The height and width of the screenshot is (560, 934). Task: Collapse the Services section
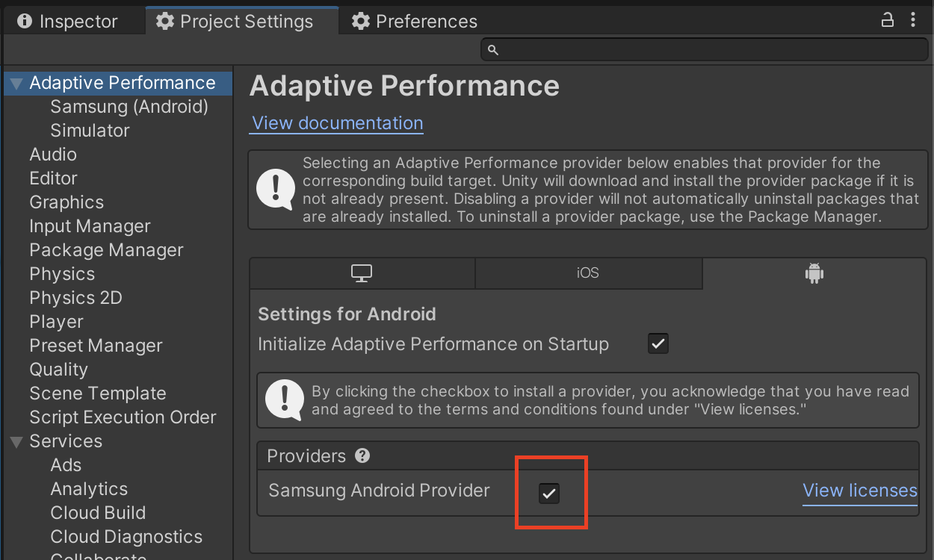[16, 441]
